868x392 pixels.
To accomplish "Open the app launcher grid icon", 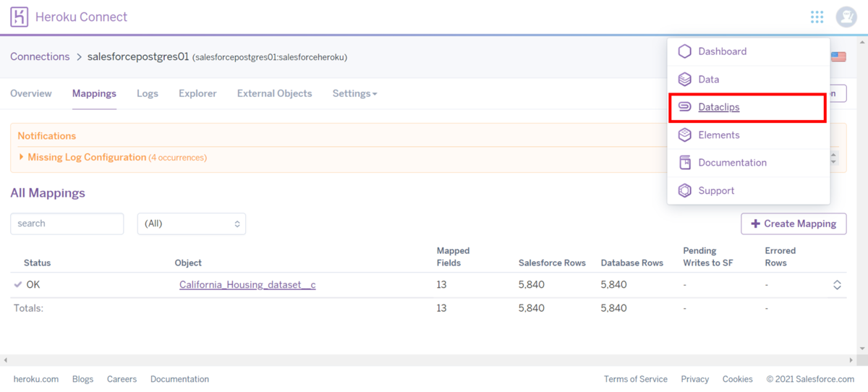I will coord(817,17).
